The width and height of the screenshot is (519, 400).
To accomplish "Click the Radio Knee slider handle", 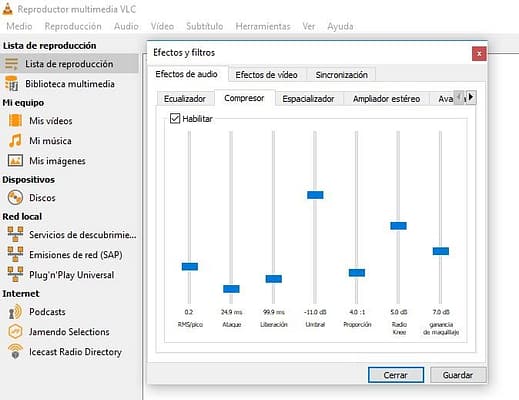I will 398,226.
